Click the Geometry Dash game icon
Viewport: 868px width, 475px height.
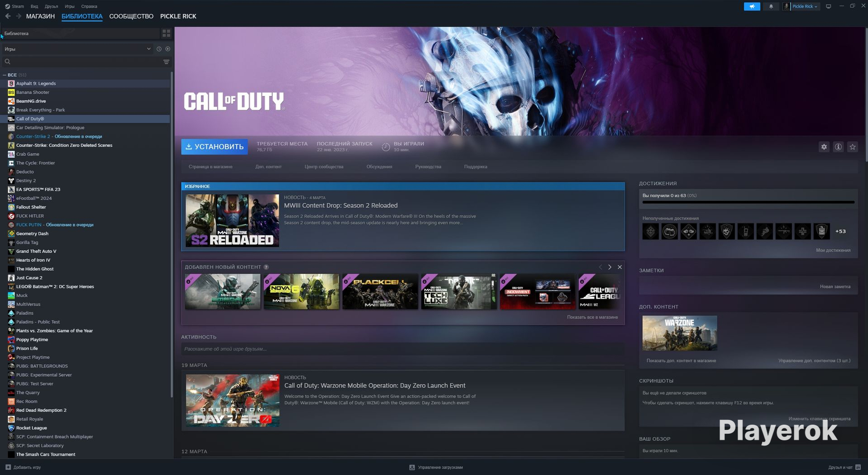tap(11, 234)
